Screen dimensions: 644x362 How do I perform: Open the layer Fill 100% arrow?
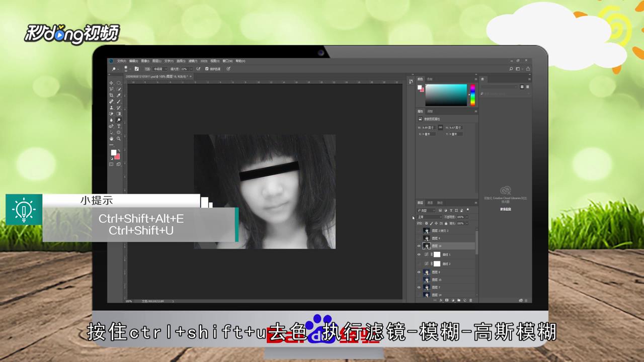pyautogui.click(x=466, y=223)
